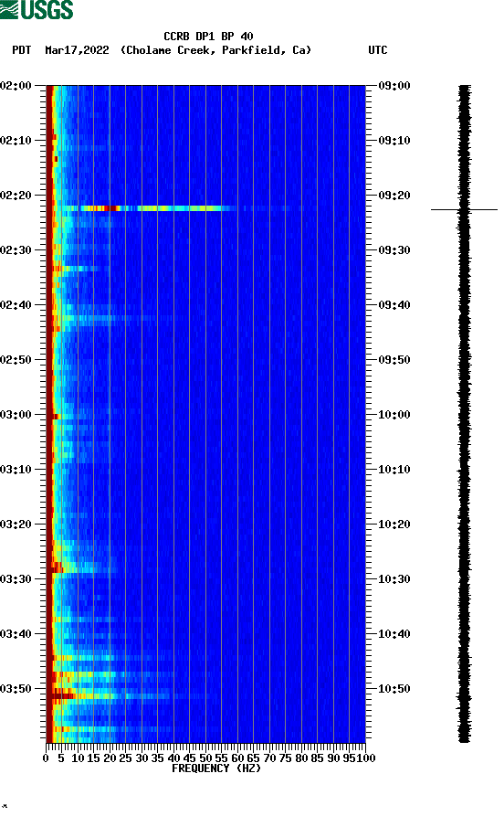The width and height of the screenshot is (504, 816).
Task: Click the 50 Hz frequency tick label
Action: (205, 758)
